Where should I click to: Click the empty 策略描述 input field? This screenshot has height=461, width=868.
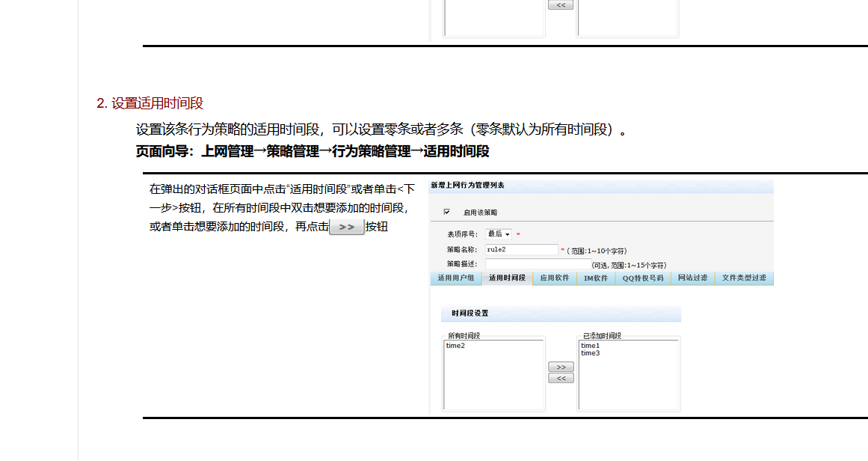[x=538, y=264]
